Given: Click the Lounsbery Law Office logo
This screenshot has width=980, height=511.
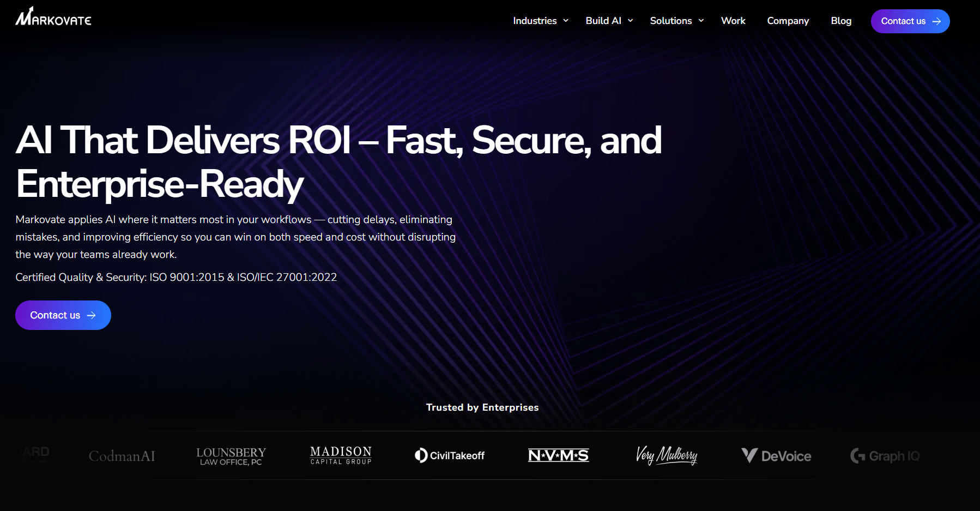Looking at the screenshot, I should [231, 456].
